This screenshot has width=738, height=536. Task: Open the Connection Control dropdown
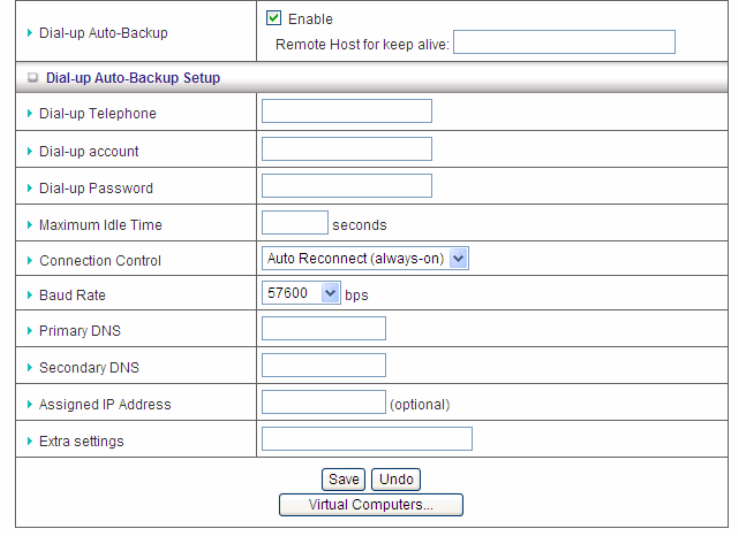(365, 259)
